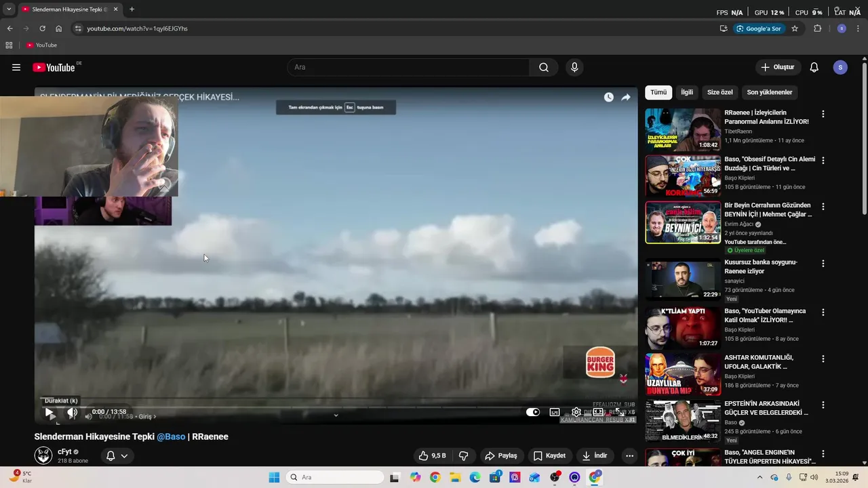Open the more actions menu beside İndir

(x=629, y=455)
